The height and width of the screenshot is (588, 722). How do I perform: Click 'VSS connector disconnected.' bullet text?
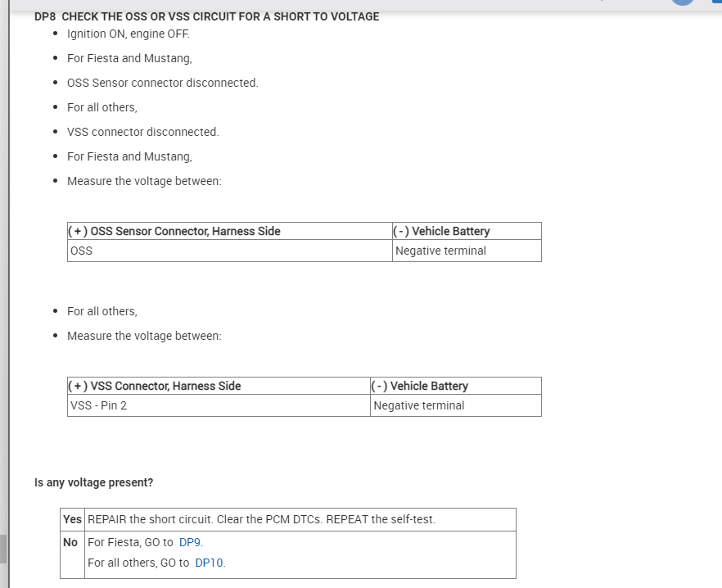click(x=142, y=132)
